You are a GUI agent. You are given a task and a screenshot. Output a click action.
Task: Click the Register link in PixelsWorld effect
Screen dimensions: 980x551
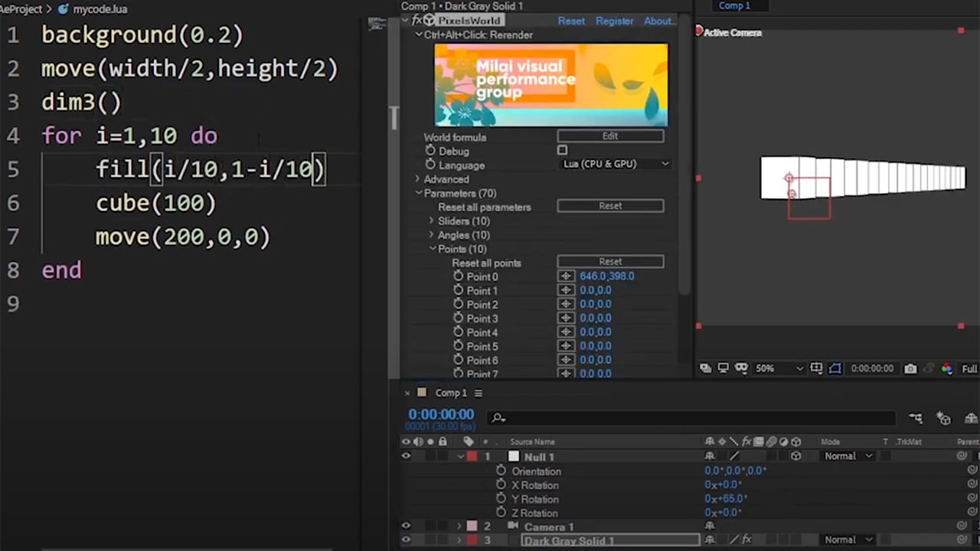coord(614,21)
